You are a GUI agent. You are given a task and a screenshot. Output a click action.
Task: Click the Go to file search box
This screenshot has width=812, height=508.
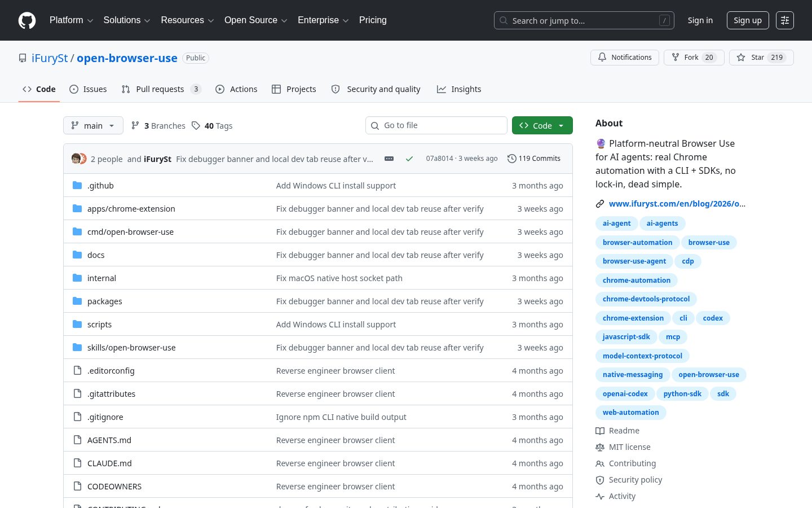(x=436, y=125)
